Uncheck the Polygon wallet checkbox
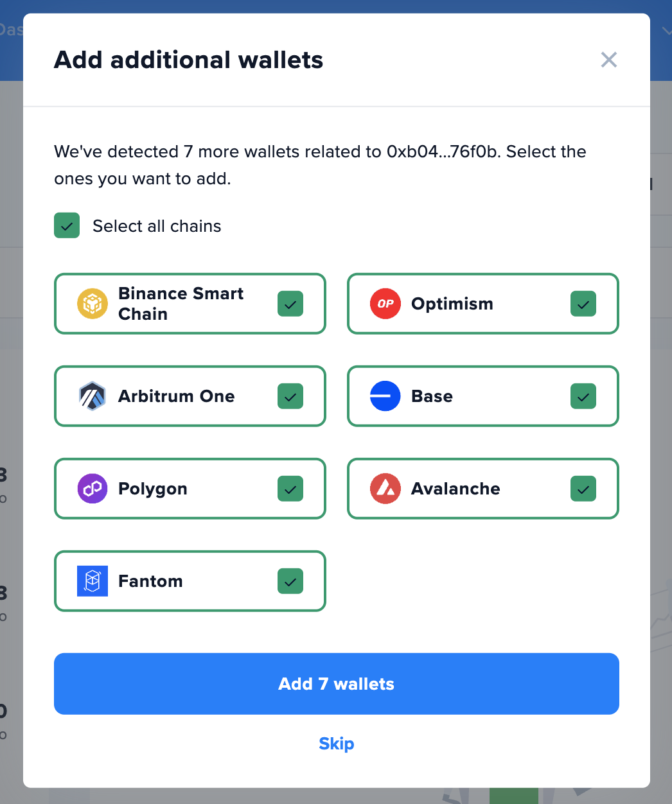 [x=290, y=489]
